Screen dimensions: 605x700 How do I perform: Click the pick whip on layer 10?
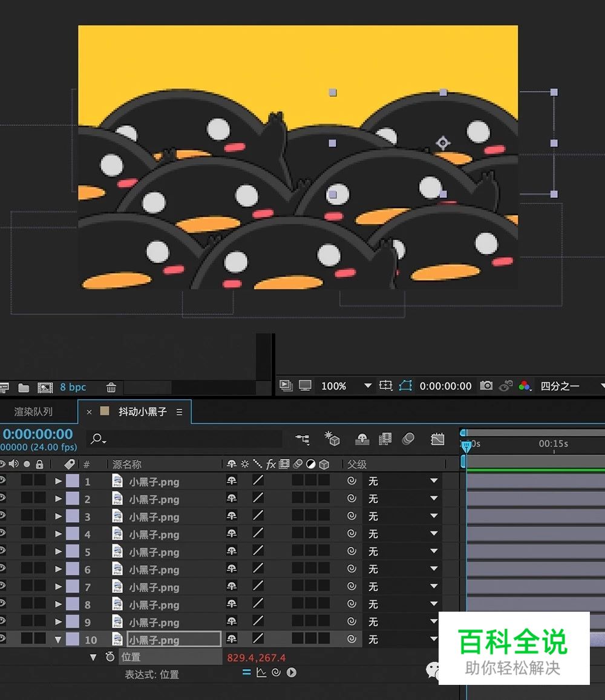click(352, 638)
